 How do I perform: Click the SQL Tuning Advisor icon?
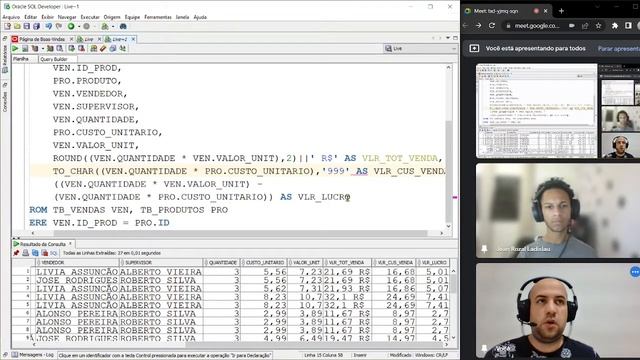click(60, 49)
